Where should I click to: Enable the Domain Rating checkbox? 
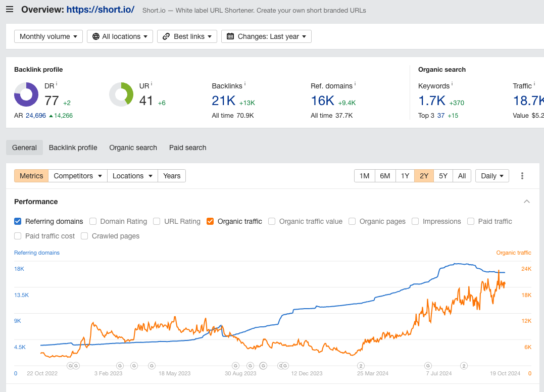[x=93, y=221]
